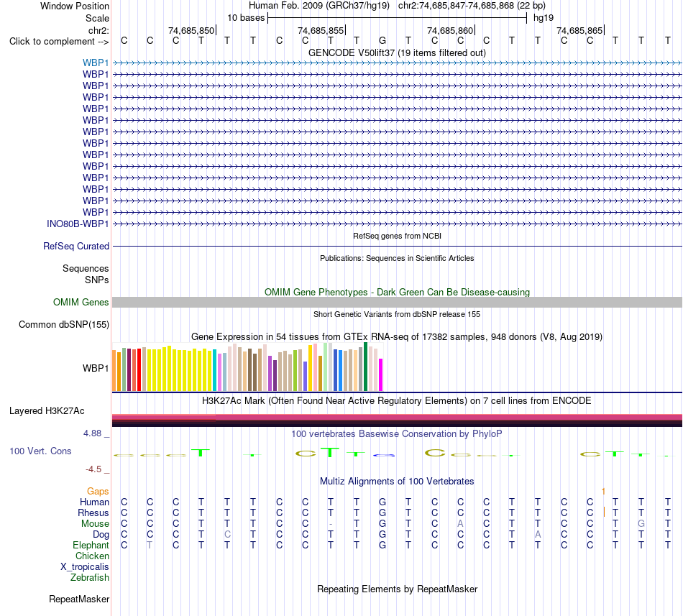683x616 pixels.
Task: Select the Elephant alignment row label
Action: coord(91,546)
